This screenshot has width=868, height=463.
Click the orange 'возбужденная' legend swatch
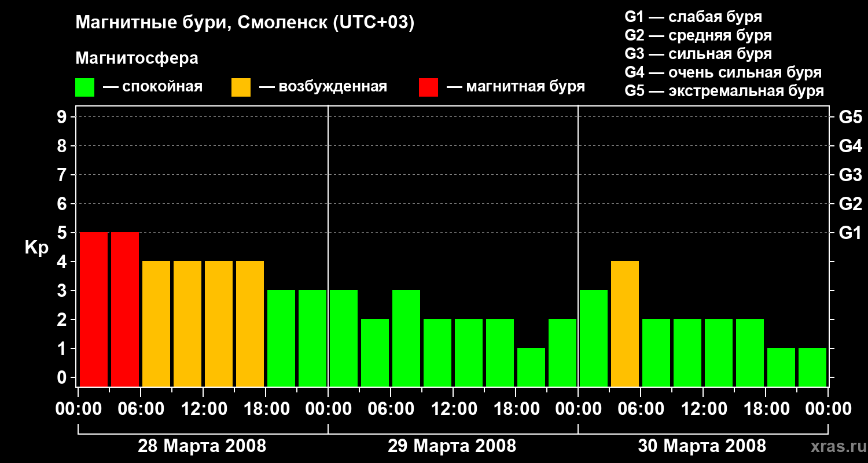(241, 87)
